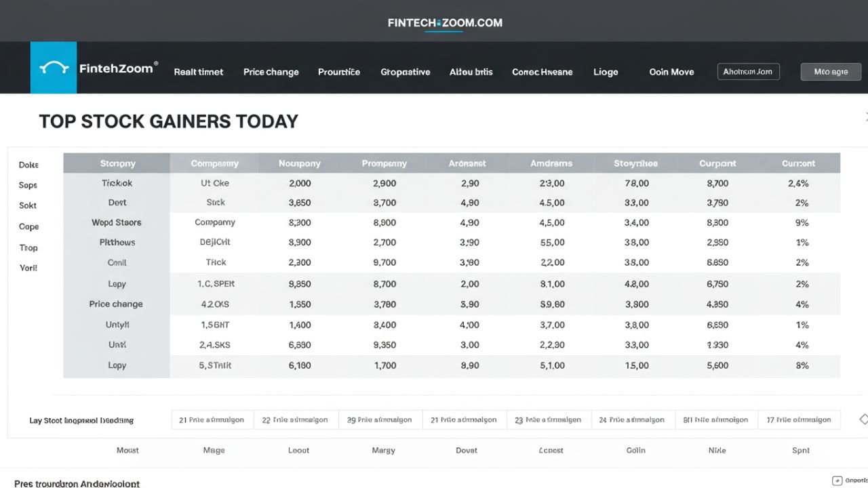Click the Curpant column header
Screen dimensions: 868x488
point(717,163)
